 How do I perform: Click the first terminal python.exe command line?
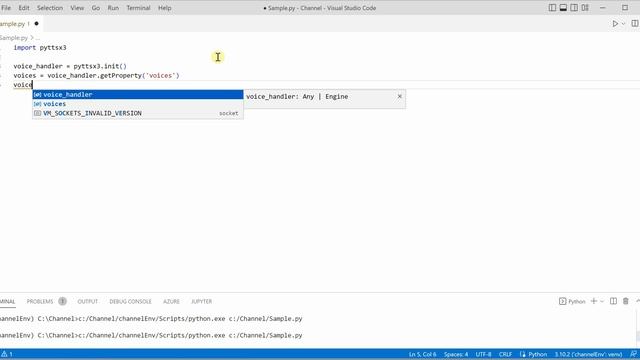[151, 318]
